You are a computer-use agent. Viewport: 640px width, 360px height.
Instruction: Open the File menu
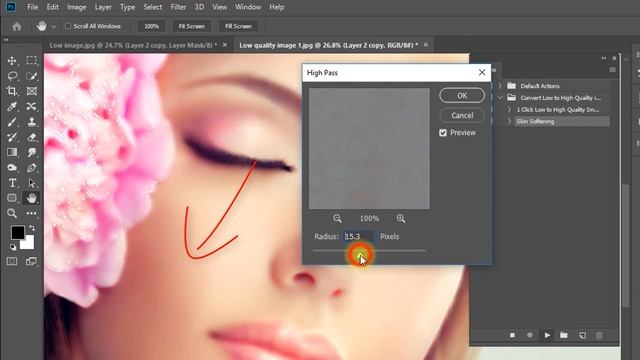[x=32, y=7]
